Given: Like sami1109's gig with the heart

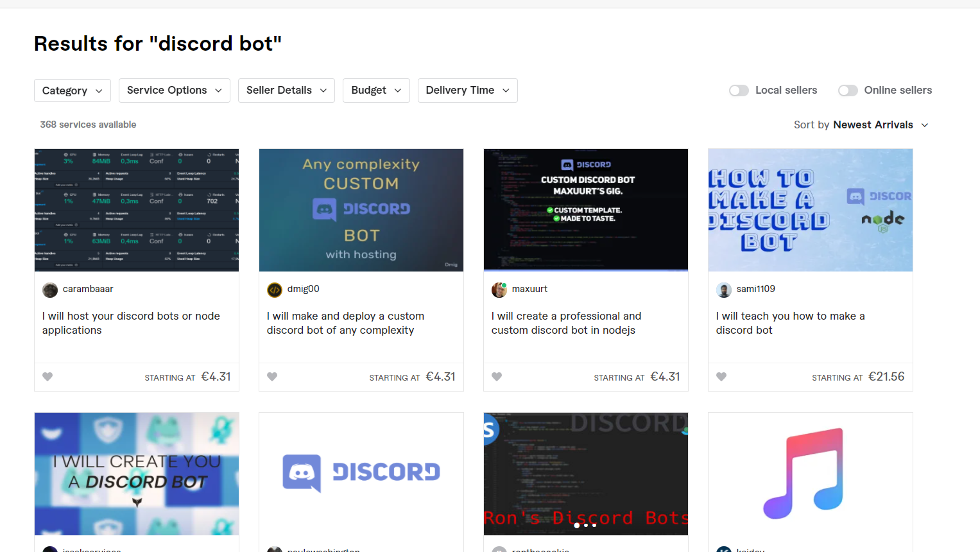Looking at the screenshot, I should click(x=721, y=377).
